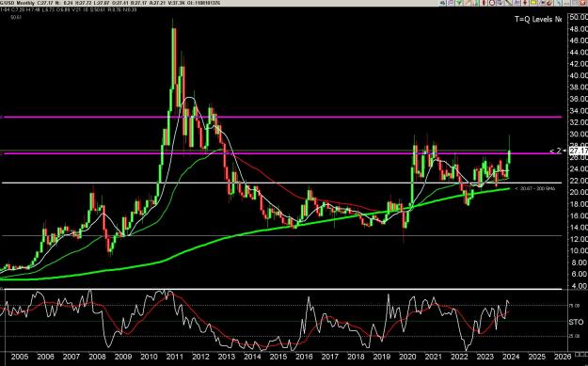Click the 2026 year label on time axis
This screenshot has height=366, width=588.
tap(563, 357)
